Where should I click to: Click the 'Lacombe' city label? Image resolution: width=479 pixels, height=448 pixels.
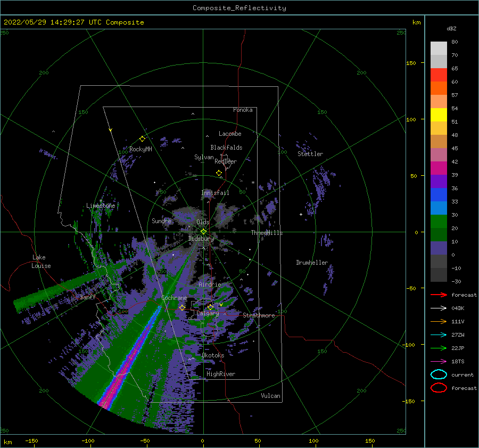tap(230, 134)
